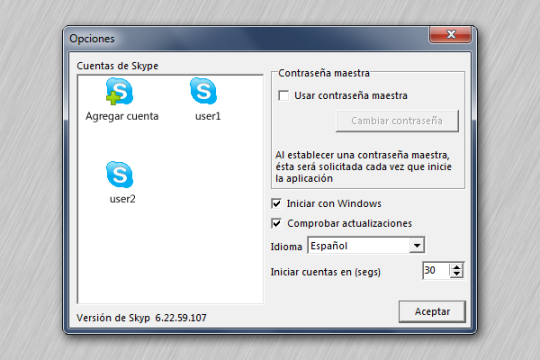
Task: Select the user1 Skype account icon
Action: (x=204, y=91)
